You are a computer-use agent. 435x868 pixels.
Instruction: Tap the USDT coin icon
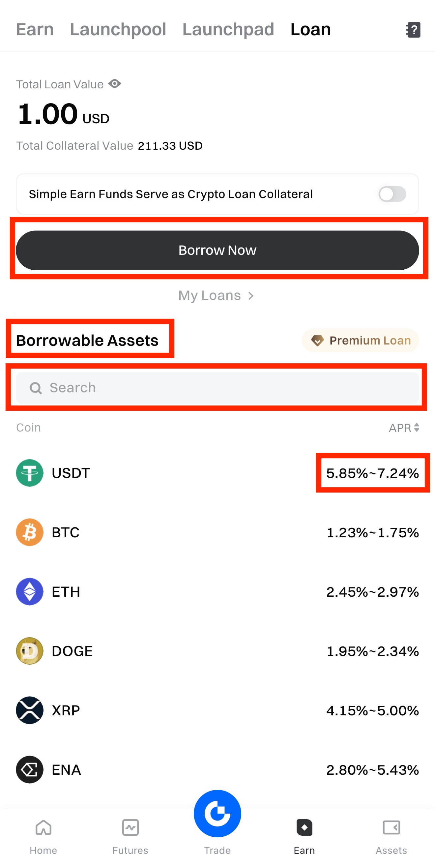[x=30, y=473]
